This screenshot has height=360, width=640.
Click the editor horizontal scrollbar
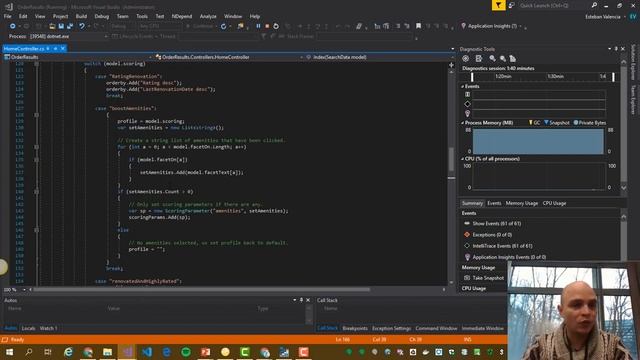202,289
